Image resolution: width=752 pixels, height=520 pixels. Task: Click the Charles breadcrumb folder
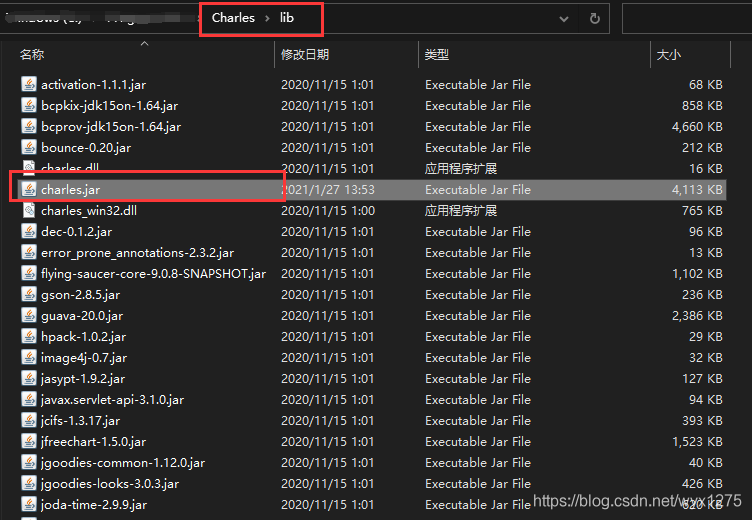pos(233,18)
